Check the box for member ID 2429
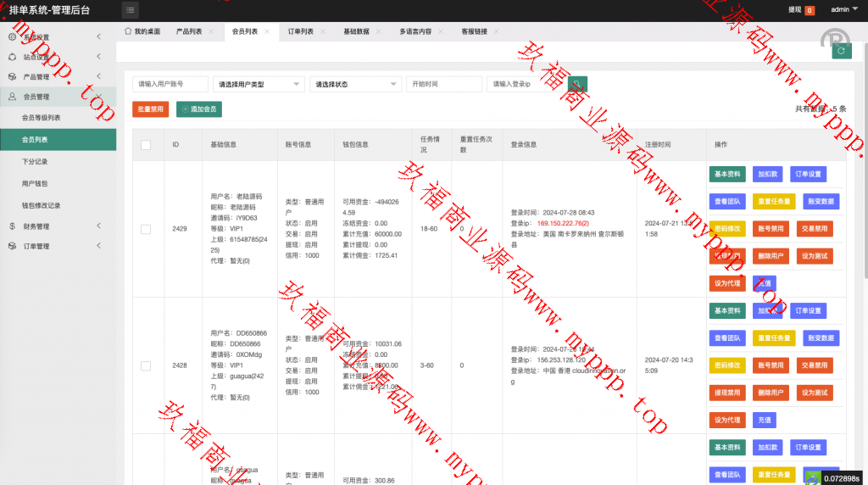The image size is (868, 485). point(146,229)
